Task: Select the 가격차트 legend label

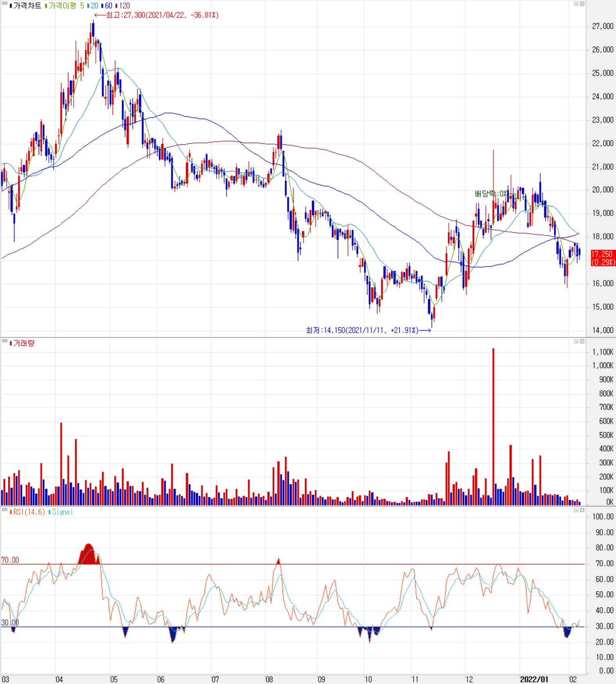Action: pos(25,6)
